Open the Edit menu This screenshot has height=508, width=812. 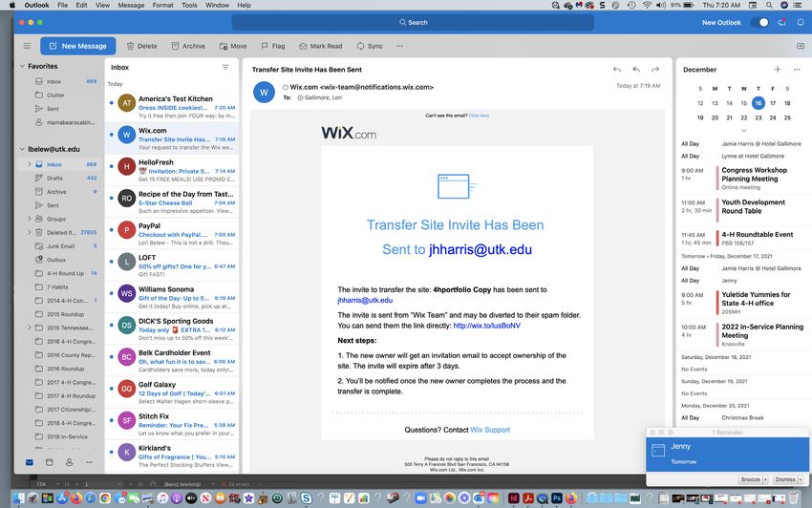point(81,5)
